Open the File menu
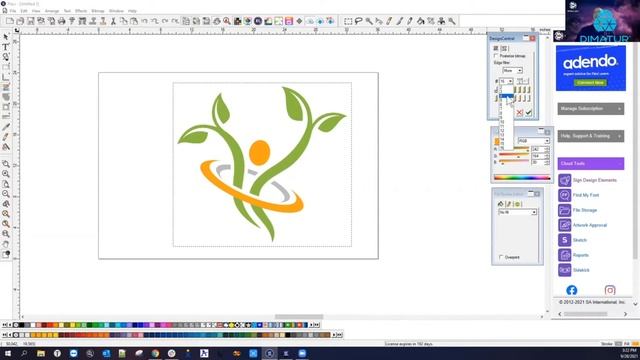 click(13, 11)
